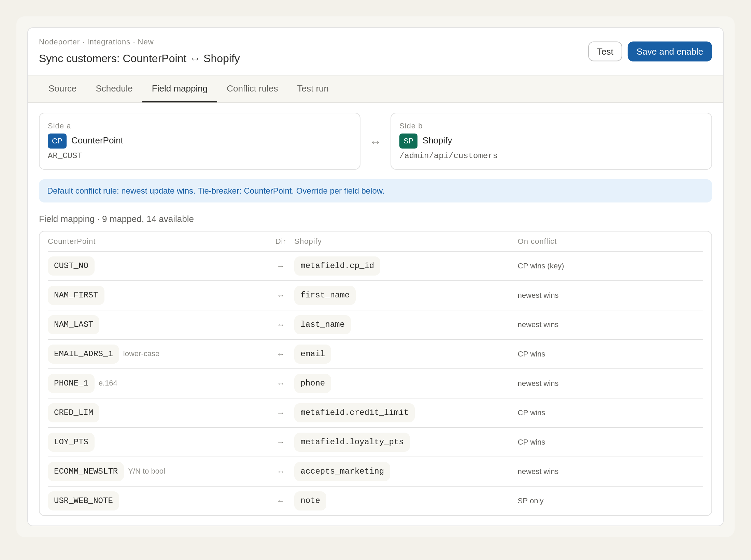Screen dimensions: 751x560
Task: Select the Field mapping tab
Action: (x=180, y=88)
